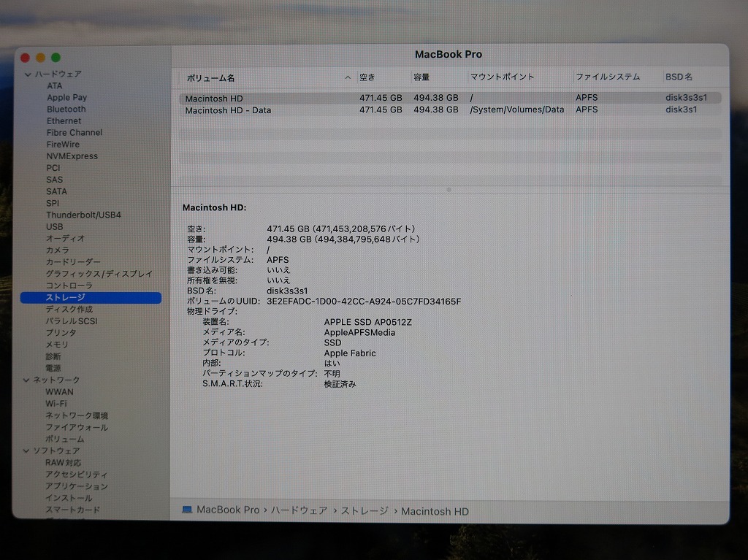Viewport: 748px width, 560px height.
Task: Collapse the ハードウェア section
Action: [28, 74]
